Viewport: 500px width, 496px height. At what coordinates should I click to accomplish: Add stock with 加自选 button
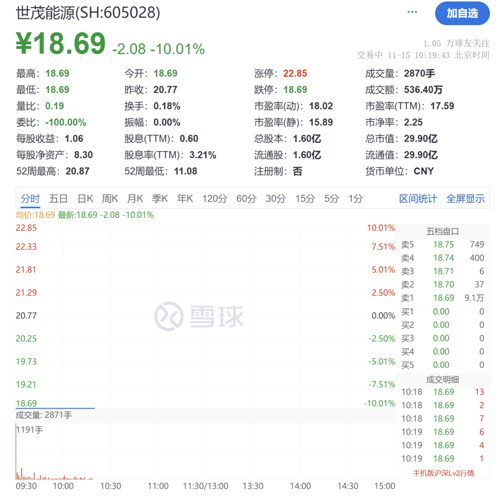(462, 13)
